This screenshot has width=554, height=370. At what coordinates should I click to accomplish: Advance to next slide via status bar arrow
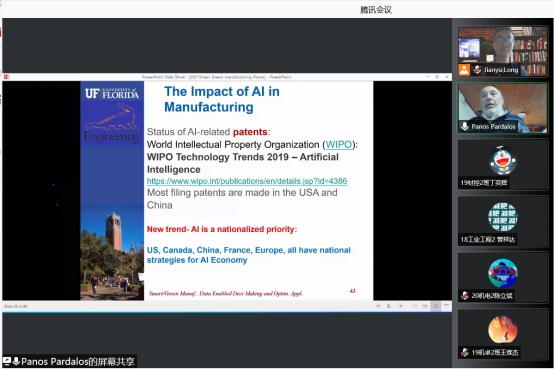coord(400,306)
